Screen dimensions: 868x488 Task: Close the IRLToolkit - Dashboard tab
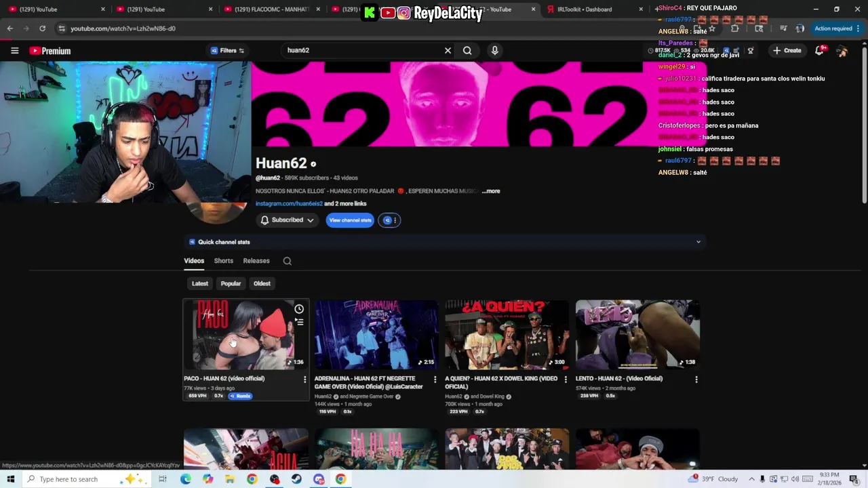point(641,9)
